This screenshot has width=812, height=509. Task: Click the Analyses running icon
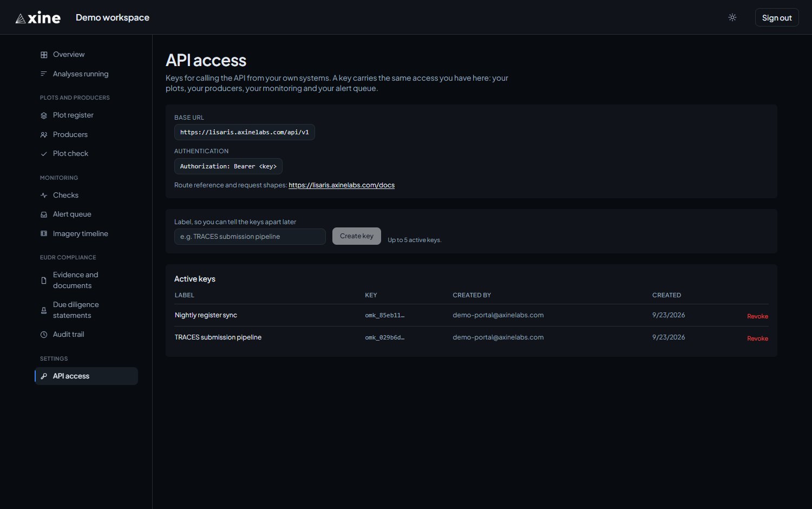pos(44,74)
